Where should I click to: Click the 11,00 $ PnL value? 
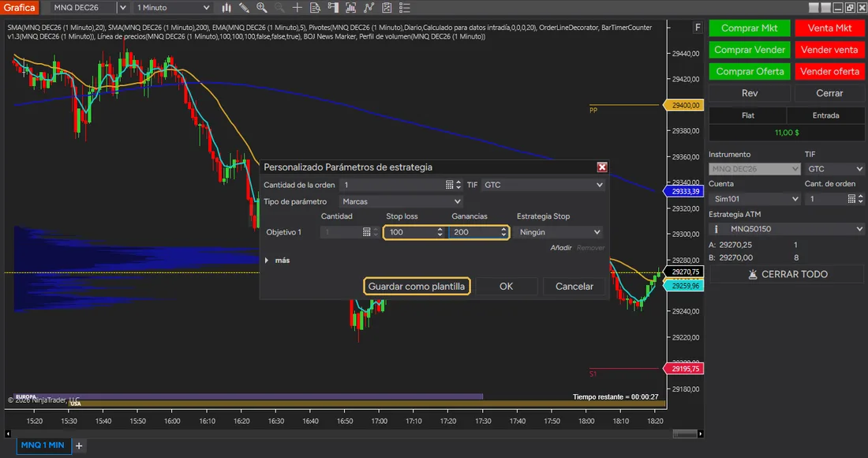pyautogui.click(x=787, y=133)
